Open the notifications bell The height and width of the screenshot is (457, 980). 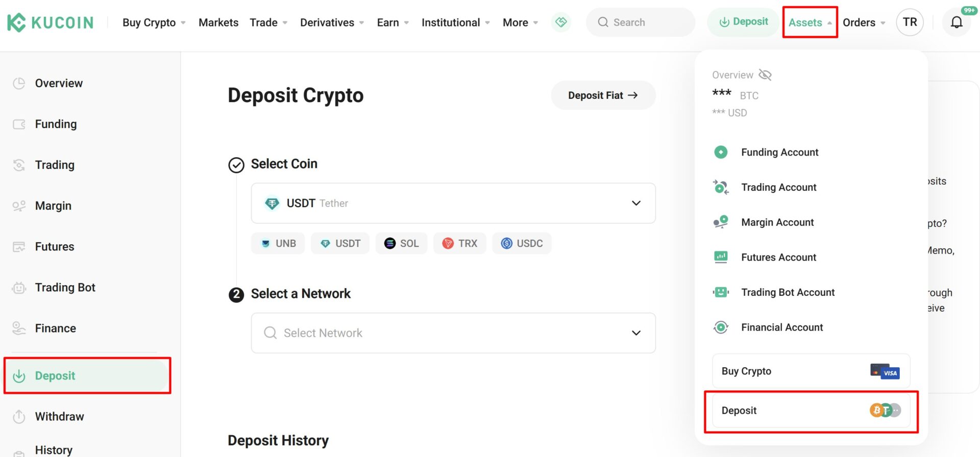pos(957,22)
